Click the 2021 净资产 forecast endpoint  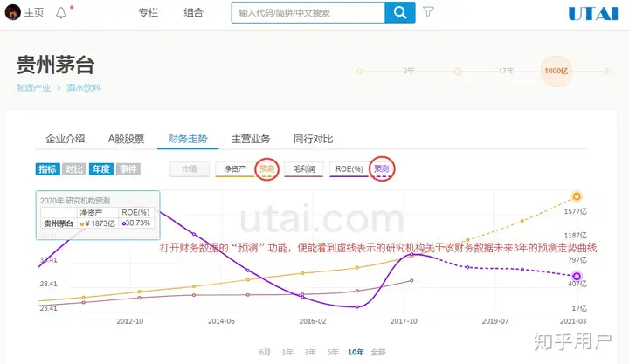coord(577,196)
